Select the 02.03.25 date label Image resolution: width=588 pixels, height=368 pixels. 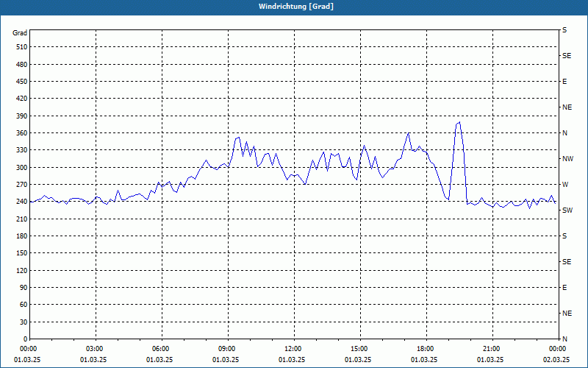(556, 360)
